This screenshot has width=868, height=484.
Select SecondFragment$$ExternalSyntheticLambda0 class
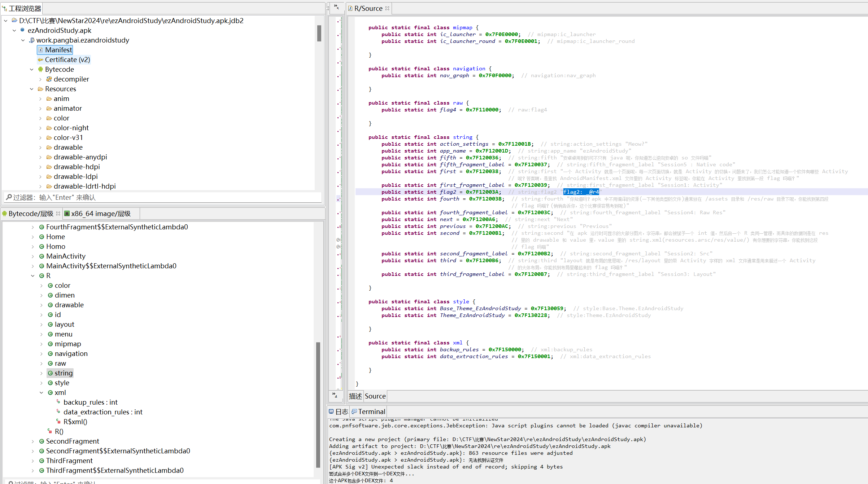(x=118, y=451)
